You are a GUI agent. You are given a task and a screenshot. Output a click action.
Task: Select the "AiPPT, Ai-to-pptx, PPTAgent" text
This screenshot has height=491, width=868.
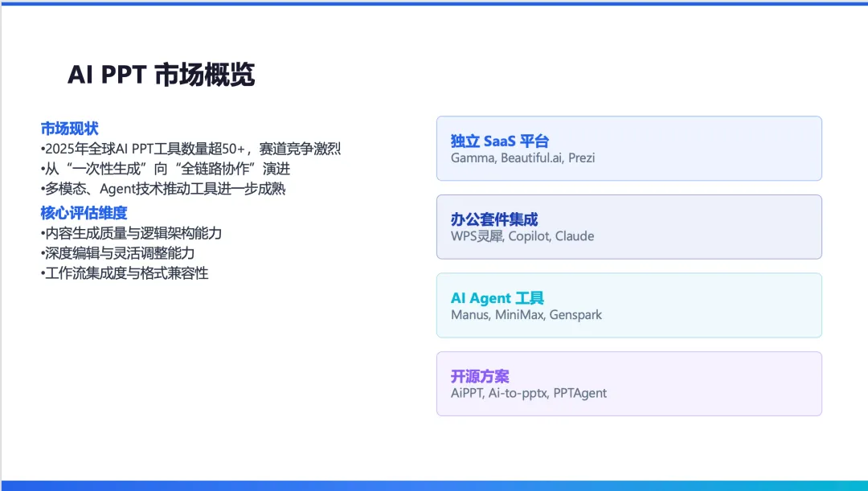(529, 393)
